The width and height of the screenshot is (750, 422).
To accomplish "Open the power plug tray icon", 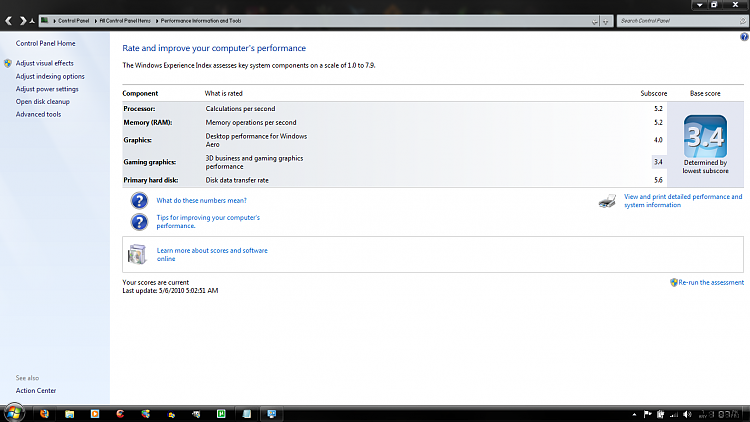I will point(661,414).
